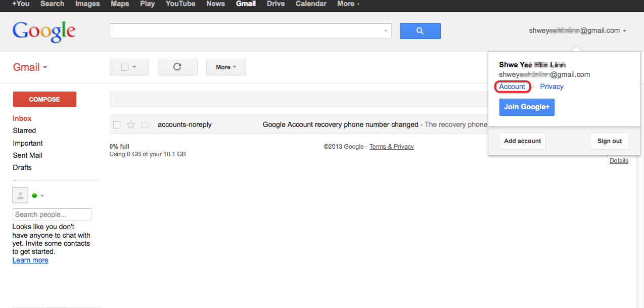The image size is (644, 308).
Task: Open the search options dropdown arrow
Action: point(386,31)
